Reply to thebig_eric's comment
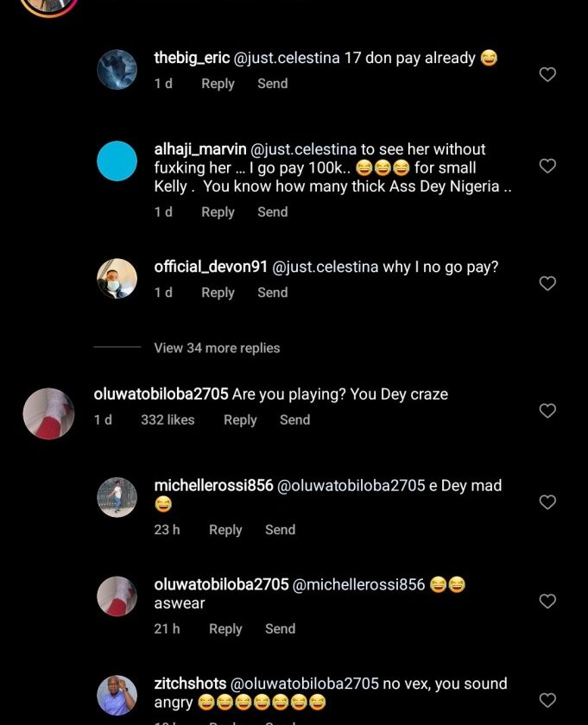This screenshot has height=725, width=588. (x=218, y=84)
